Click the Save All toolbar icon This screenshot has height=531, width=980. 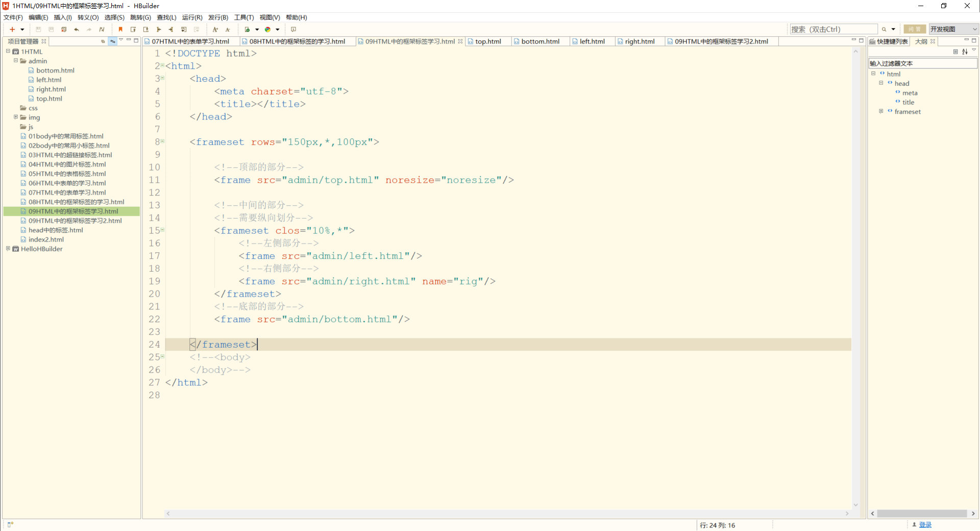[51, 30]
